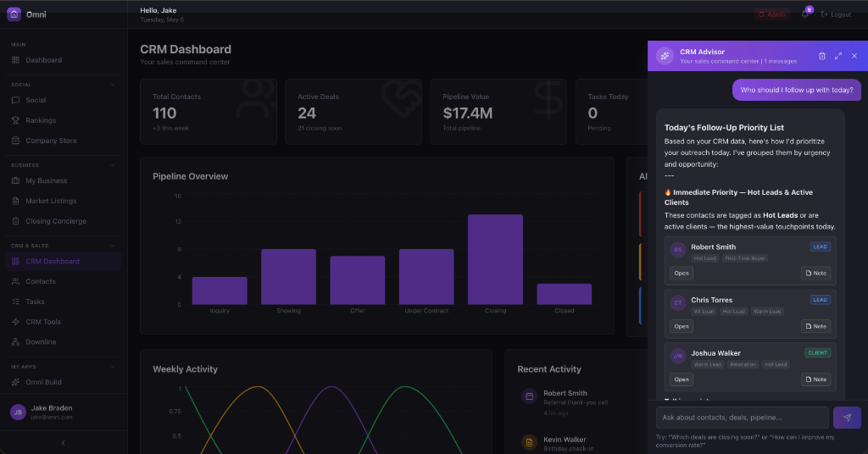Click the Jake Braden profile name
Viewport: 868px width, 454px height.
tap(52, 408)
